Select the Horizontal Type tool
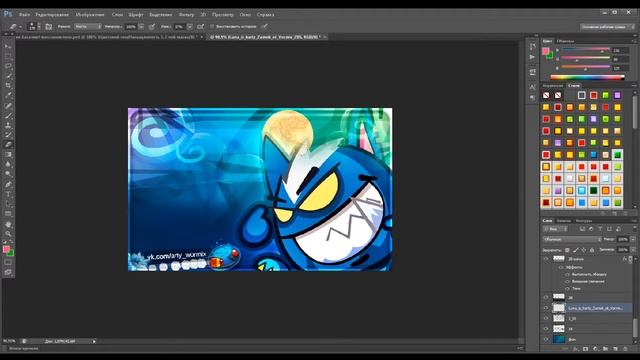The image size is (640, 360). pyautogui.click(x=8, y=194)
